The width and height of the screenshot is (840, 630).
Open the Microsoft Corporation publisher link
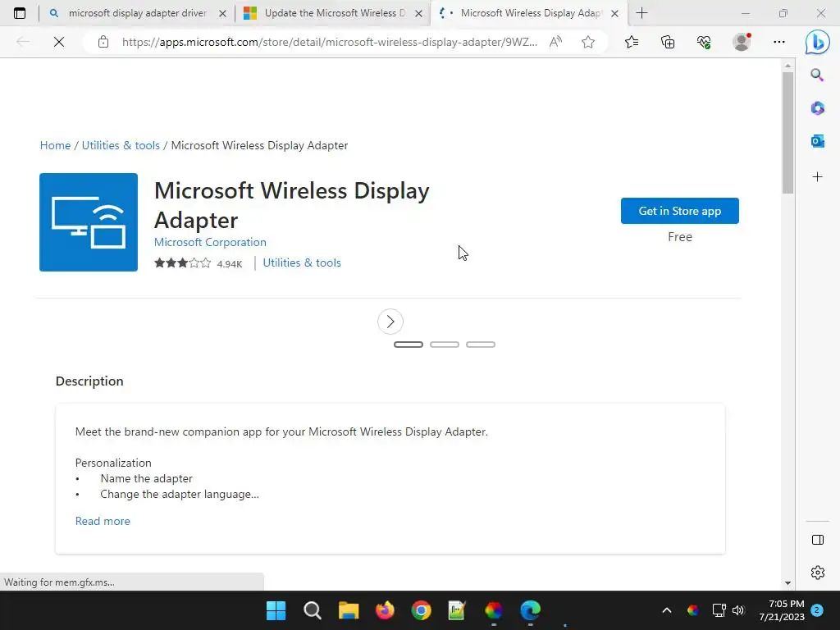(x=210, y=242)
